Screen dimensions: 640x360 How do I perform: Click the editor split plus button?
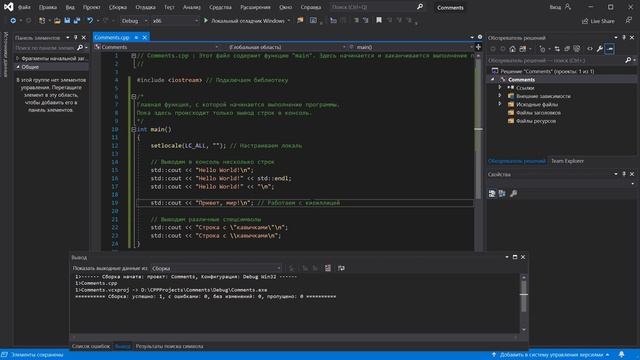478,47
